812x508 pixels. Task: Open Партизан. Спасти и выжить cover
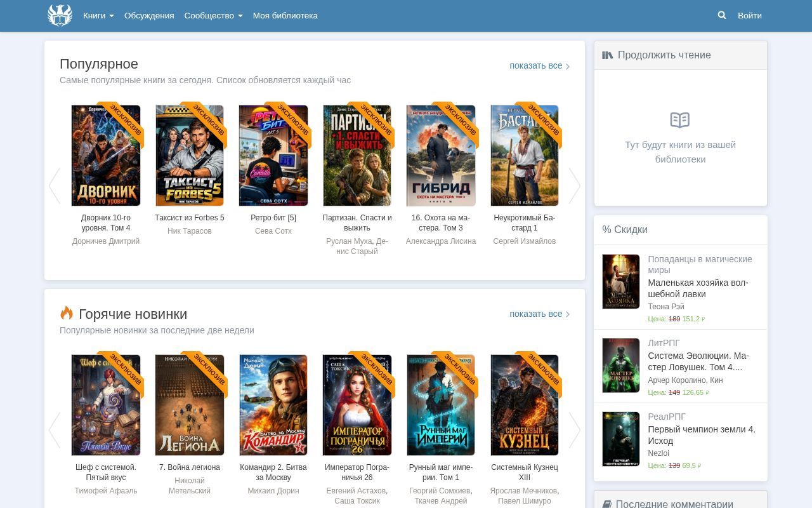pyautogui.click(x=357, y=156)
